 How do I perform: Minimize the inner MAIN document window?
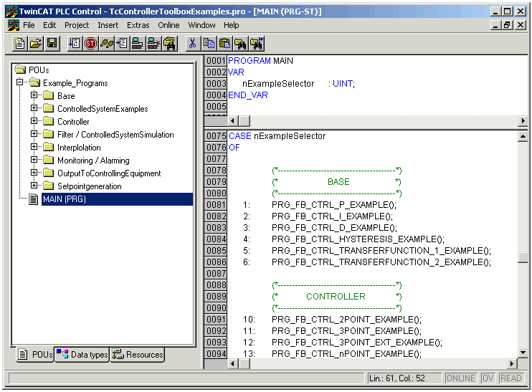495,25
